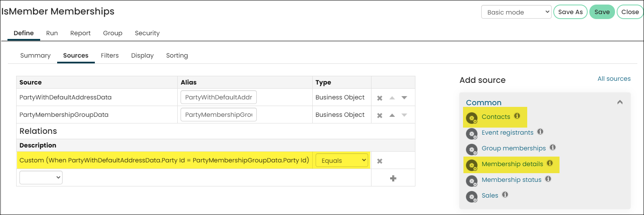Open the Group tab
The width and height of the screenshot is (644, 215).
point(113,33)
